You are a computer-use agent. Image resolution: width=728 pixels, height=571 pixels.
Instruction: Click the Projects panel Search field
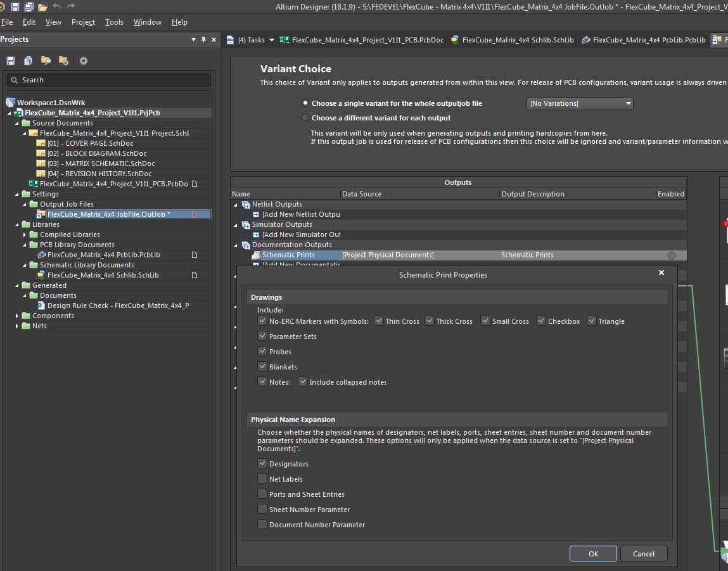click(108, 80)
